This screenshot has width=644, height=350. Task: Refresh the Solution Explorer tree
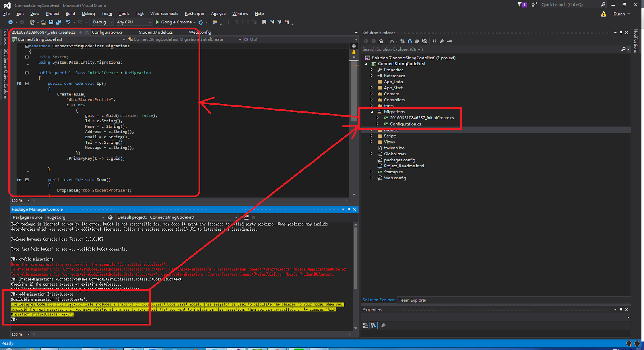[410, 41]
